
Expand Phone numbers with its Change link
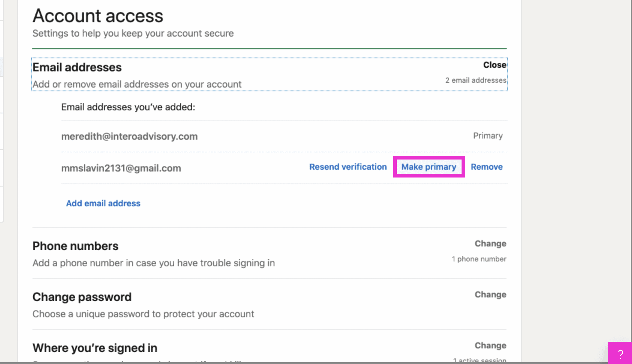pos(490,243)
